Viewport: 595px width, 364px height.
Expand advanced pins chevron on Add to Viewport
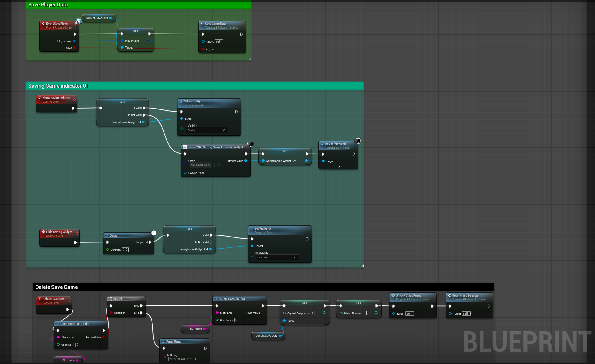[x=339, y=167]
